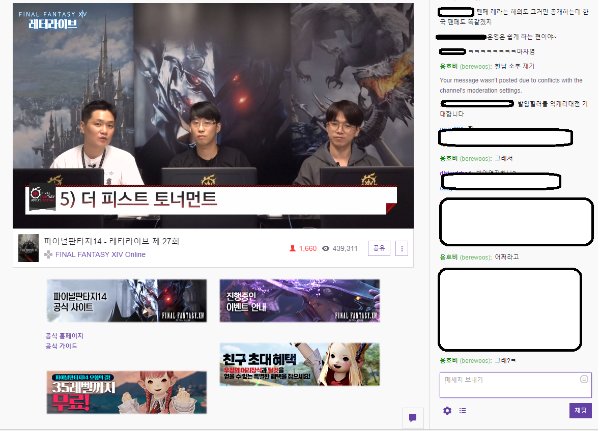This screenshot has width=600, height=431.
Task: Click the purple chat send button
Action: (x=580, y=410)
